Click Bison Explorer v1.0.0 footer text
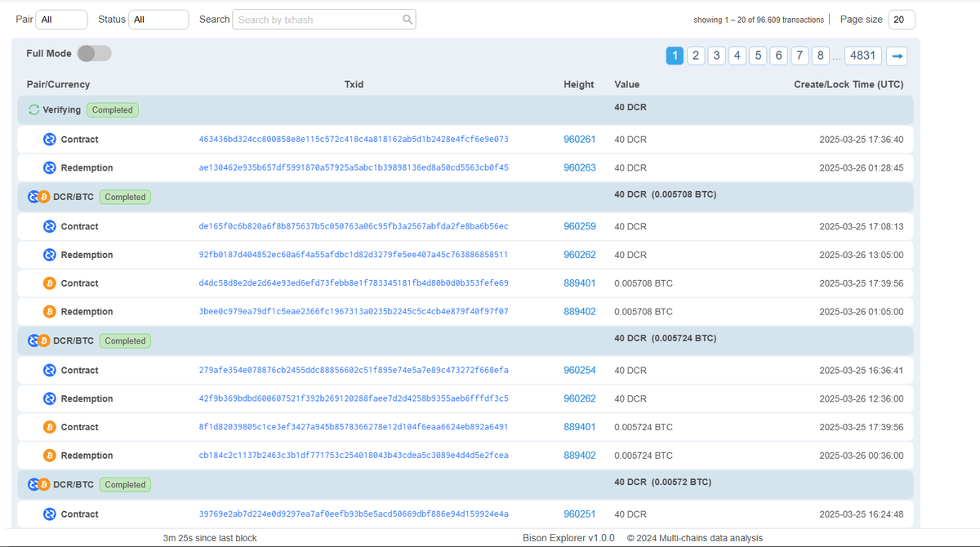The width and height of the screenshot is (980, 547). coord(568,538)
